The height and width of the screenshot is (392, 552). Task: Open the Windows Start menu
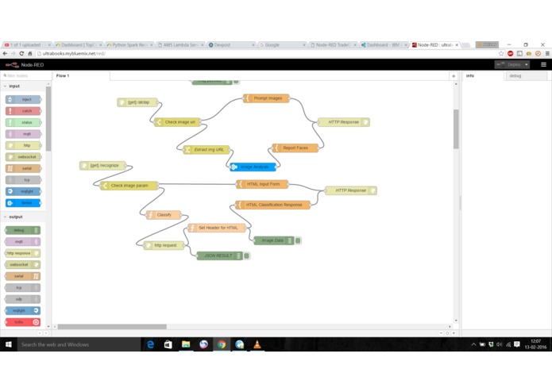point(9,344)
